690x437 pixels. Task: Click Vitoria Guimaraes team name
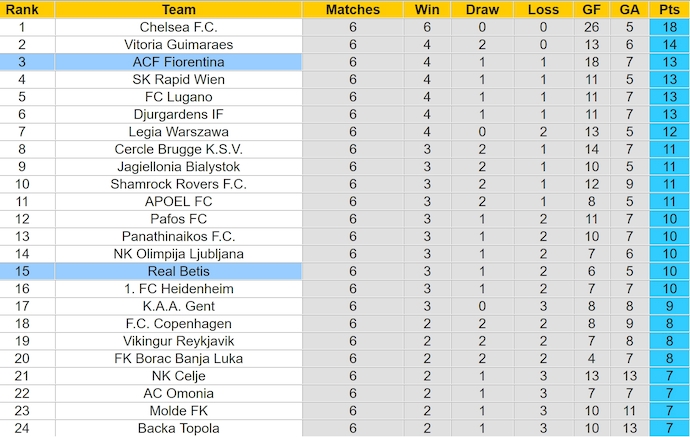(x=178, y=44)
